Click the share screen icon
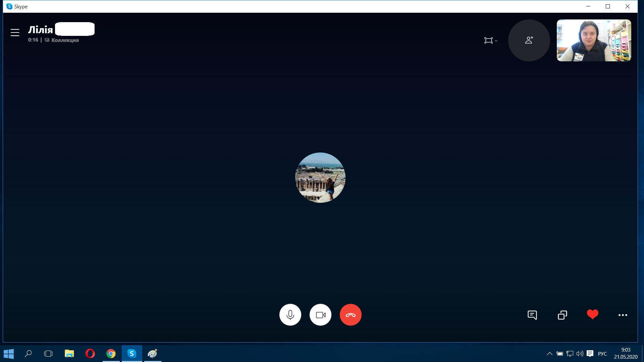The height and width of the screenshot is (362, 644). point(562,315)
